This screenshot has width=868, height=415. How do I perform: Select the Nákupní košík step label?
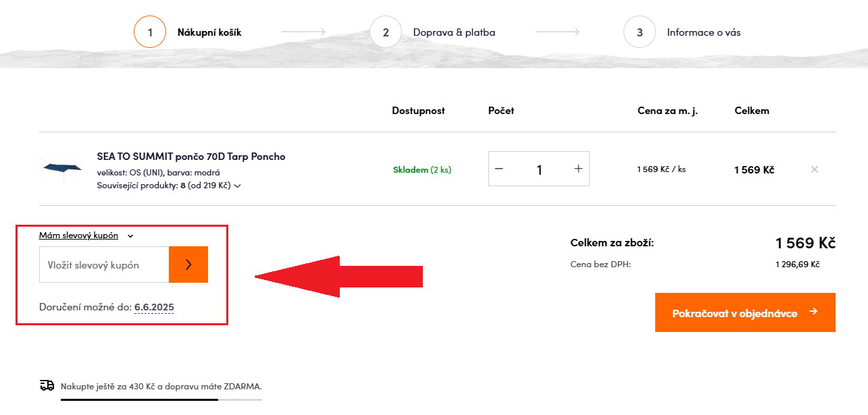coord(209,32)
